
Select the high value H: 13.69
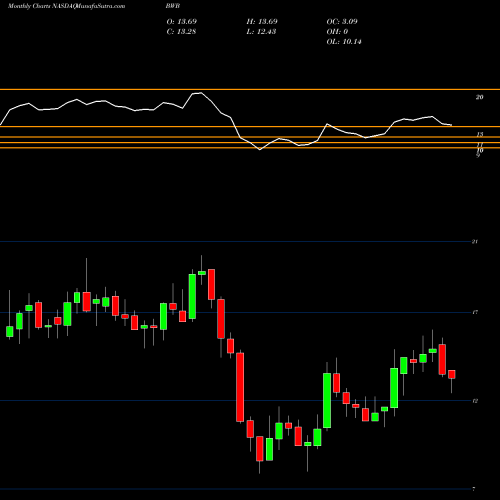tap(262, 22)
